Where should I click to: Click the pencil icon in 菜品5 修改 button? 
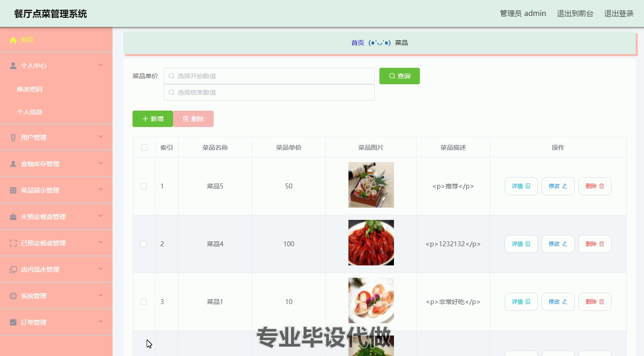(x=565, y=186)
